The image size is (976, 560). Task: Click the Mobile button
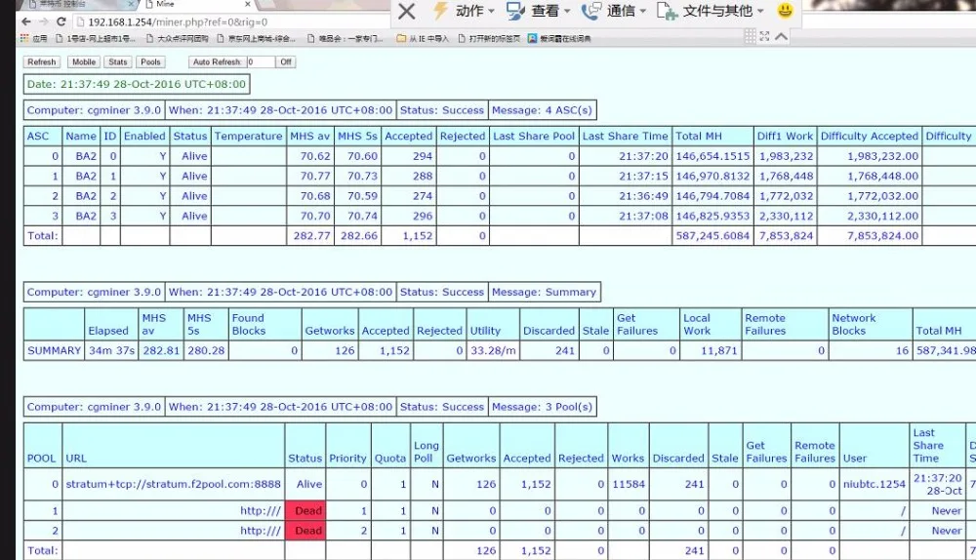[83, 62]
